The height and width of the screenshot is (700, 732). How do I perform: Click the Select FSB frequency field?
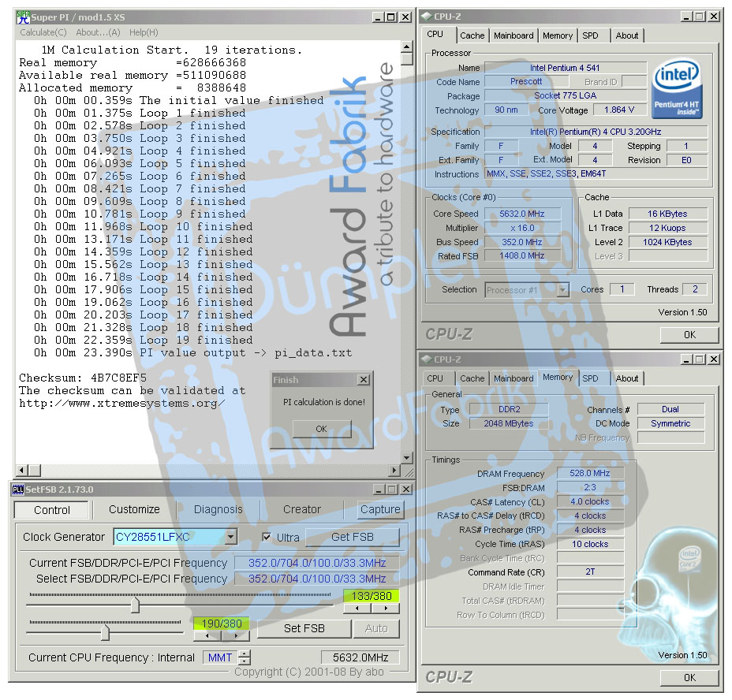[x=316, y=579]
